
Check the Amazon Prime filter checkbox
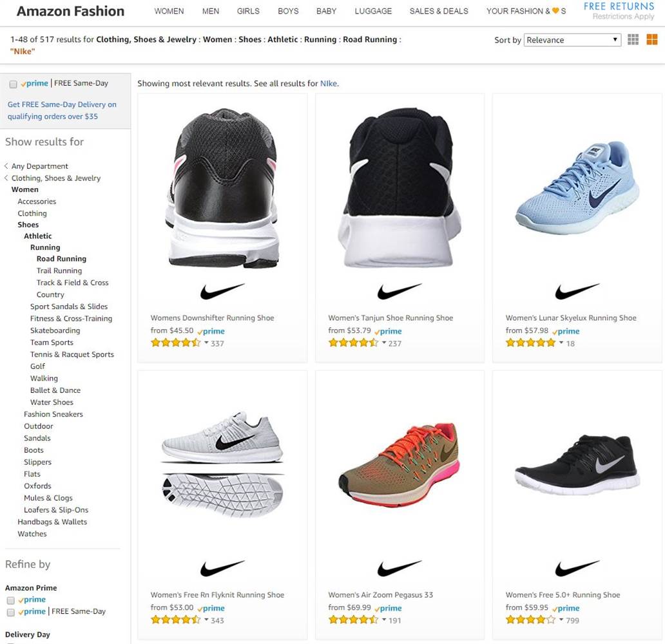pyautogui.click(x=10, y=600)
